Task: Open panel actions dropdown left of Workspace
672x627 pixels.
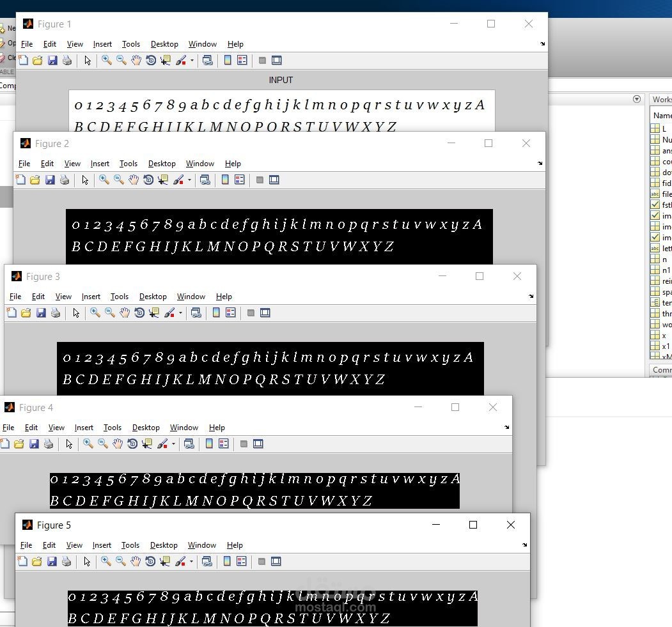Action: point(636,99)
